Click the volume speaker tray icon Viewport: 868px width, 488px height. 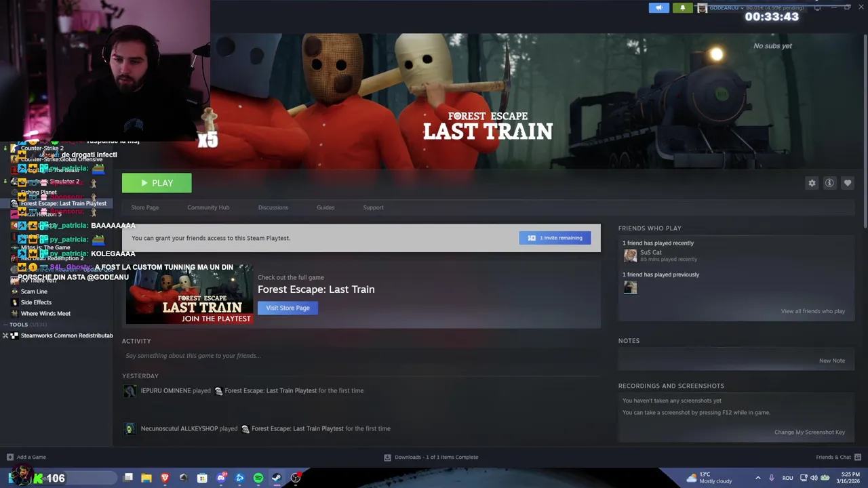coord(814,478)
